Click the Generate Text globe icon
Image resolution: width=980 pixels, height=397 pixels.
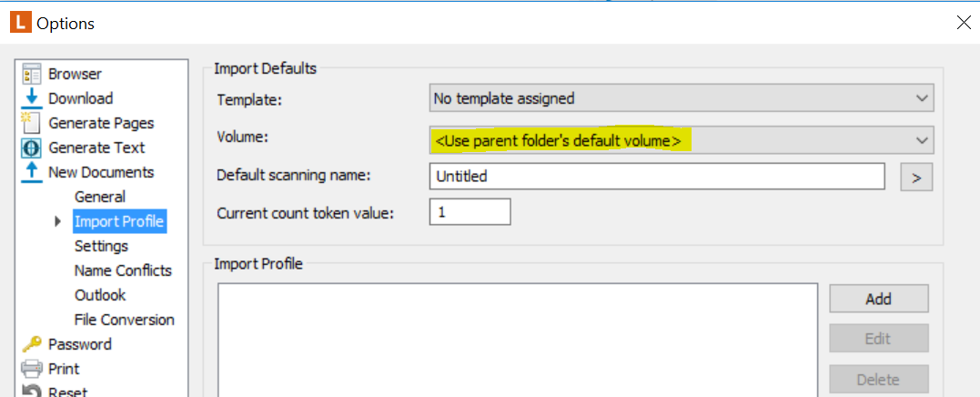(x=31, y=148)
